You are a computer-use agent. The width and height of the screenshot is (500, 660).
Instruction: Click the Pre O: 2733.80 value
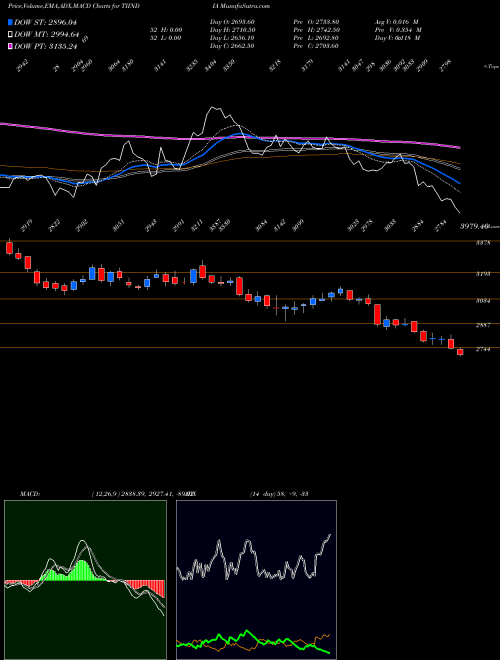(316, 22)
